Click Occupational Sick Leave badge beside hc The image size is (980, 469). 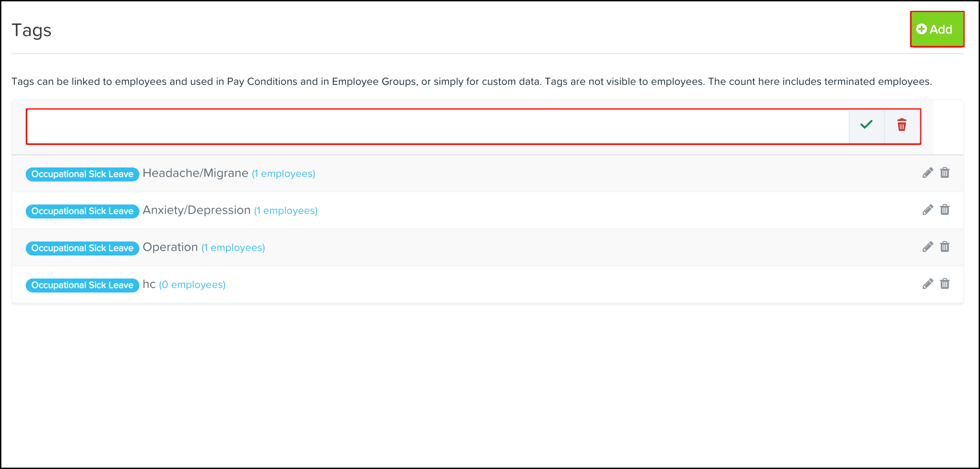(82, 285)
